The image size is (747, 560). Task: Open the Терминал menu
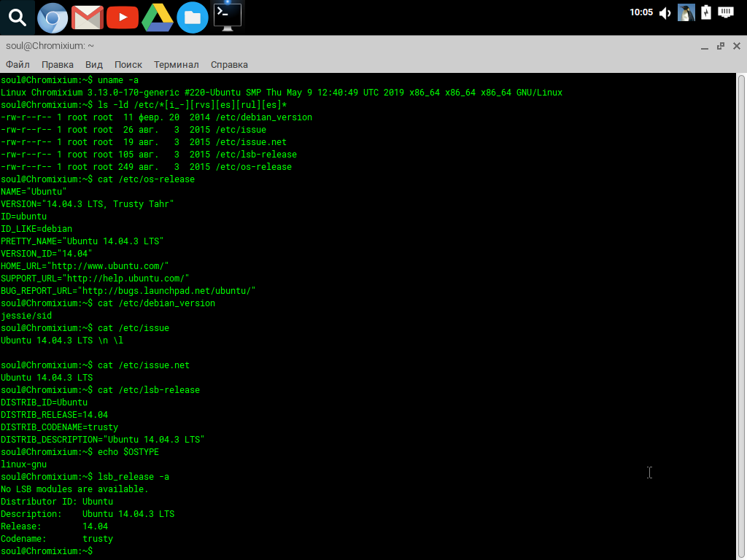point(177,65)
